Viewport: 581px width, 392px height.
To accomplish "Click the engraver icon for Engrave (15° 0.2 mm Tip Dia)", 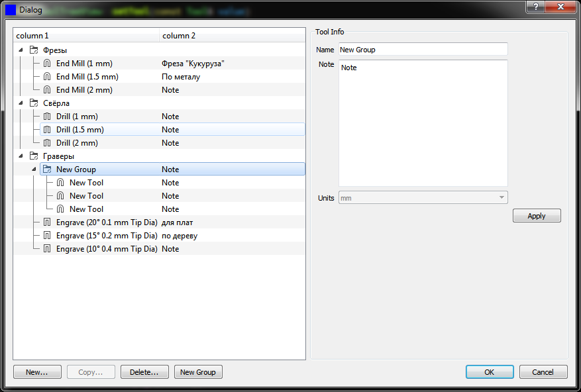I will point(47,236).
